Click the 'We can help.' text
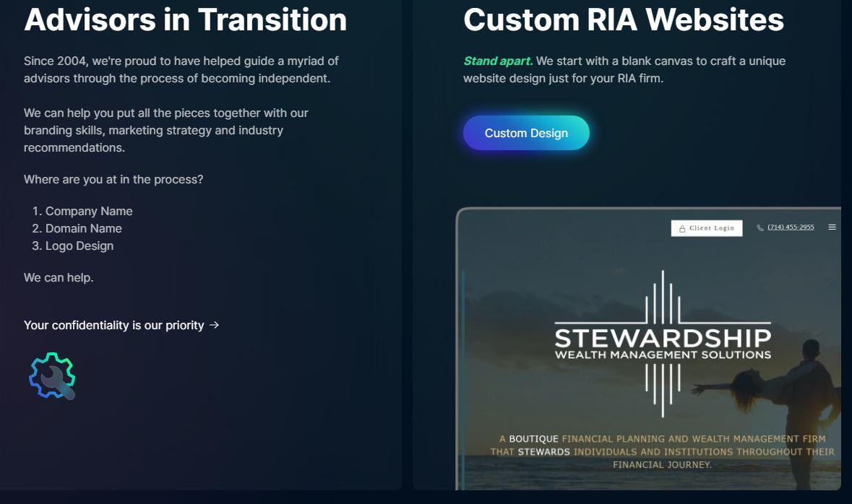This screenshot has height=504, width=852. coord(59,277)
